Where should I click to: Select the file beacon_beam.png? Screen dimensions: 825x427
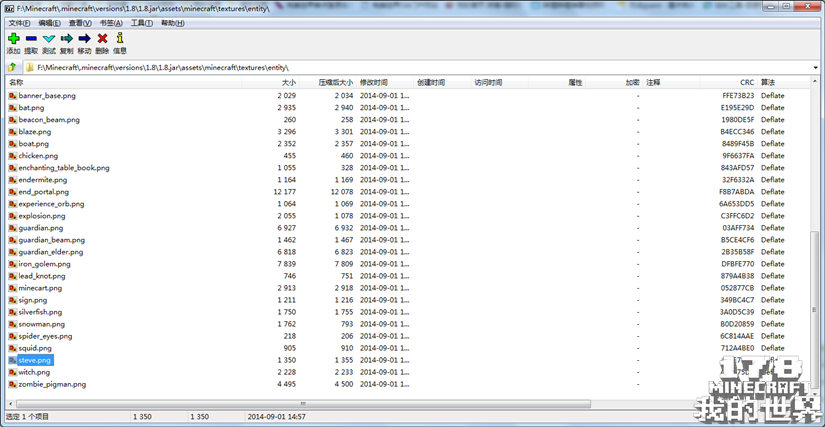[x=49, y=120]
